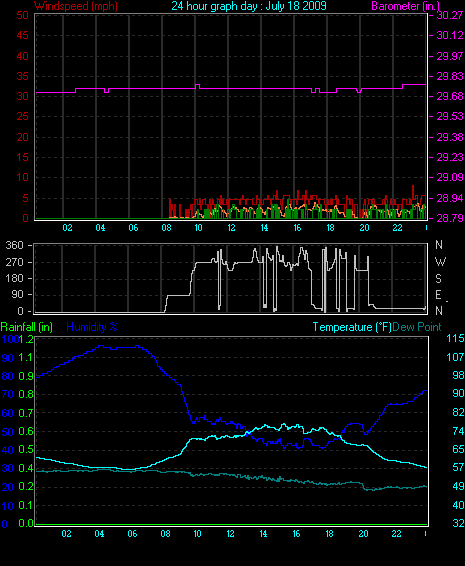
Task: Click the 180 degree wind direction value
Action: point(14,278)
